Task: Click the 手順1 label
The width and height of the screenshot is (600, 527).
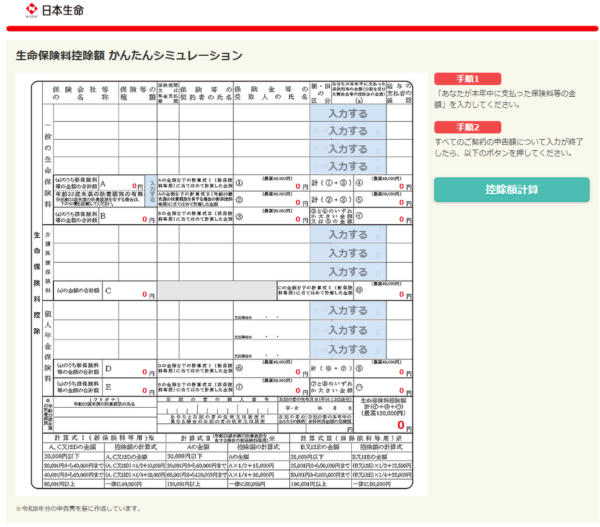Action: [468, 79]
